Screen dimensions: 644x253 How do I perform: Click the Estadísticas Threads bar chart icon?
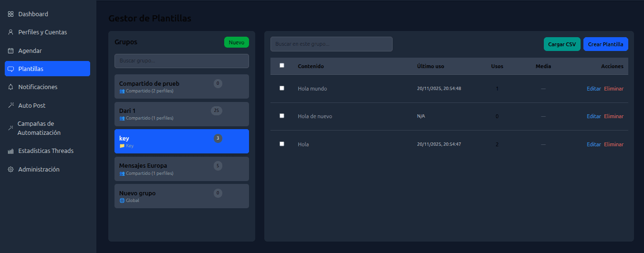coord(10,151)
